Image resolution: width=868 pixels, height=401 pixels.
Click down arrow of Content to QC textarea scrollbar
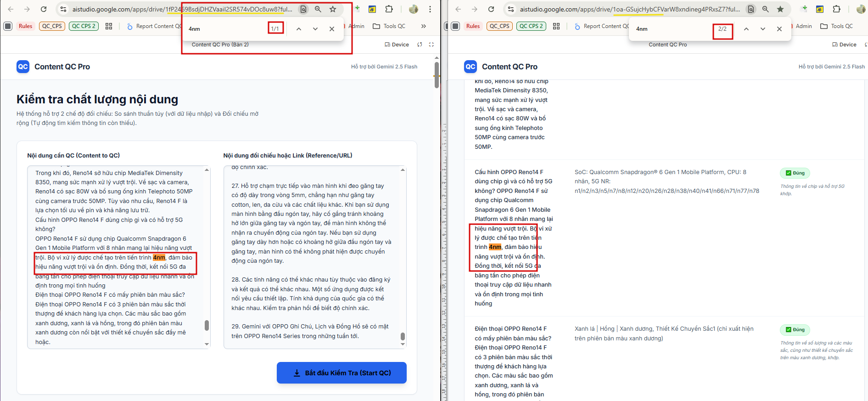(207, 344)
